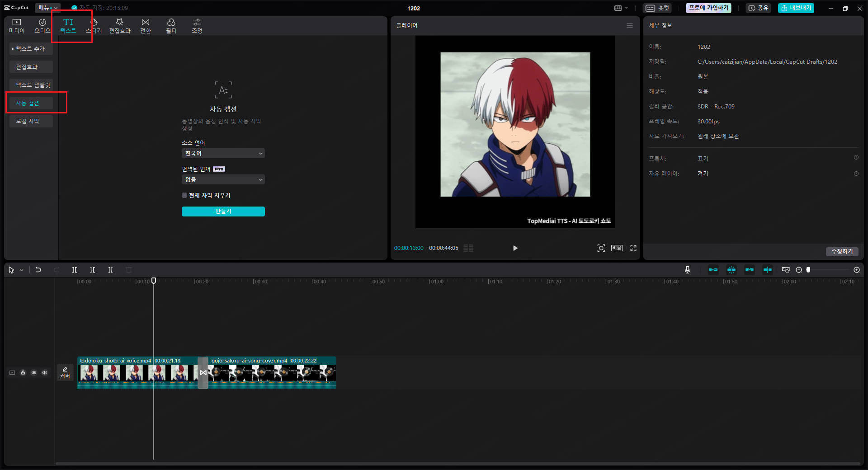The image size is (868, 470).
Task: Select the pointer selection tool
Action: click(x=11, y=270)
